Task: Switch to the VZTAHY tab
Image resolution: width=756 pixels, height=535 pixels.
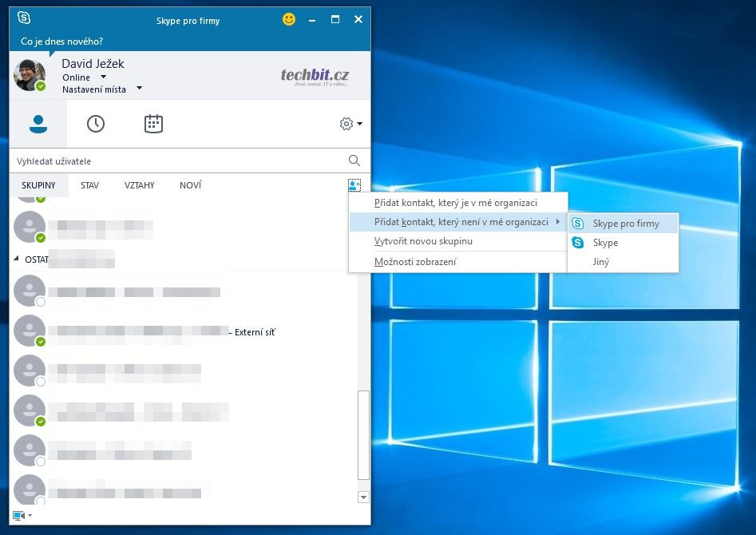Action: point(139,185)
